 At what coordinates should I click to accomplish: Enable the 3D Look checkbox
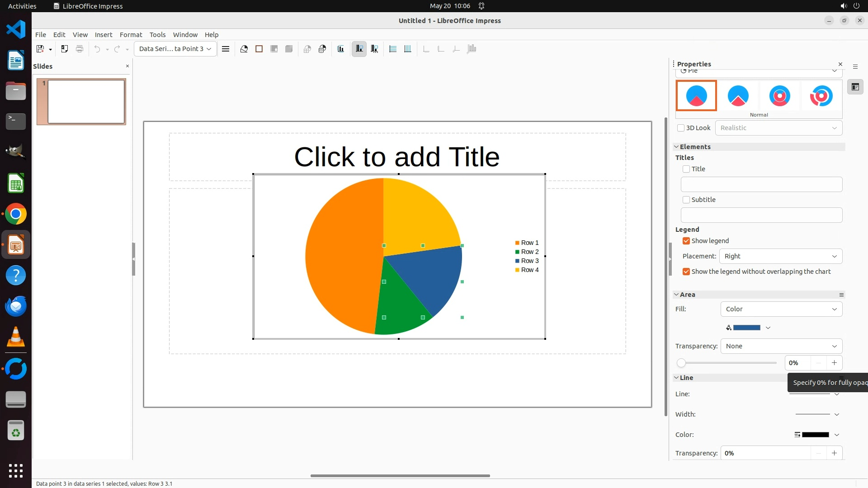[681, 128]
